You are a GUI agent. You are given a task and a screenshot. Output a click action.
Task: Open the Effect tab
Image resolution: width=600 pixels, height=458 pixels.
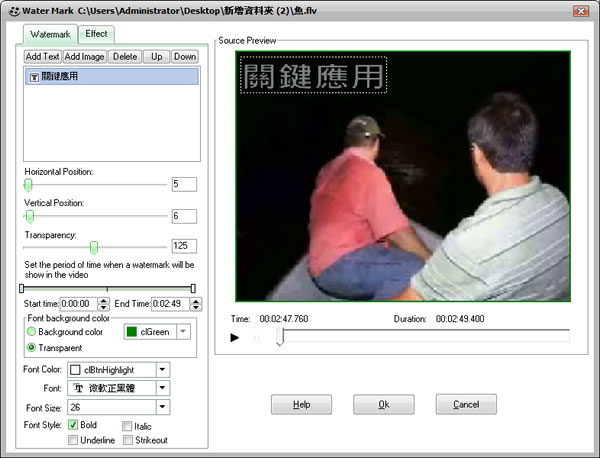[x=96, y=34]
